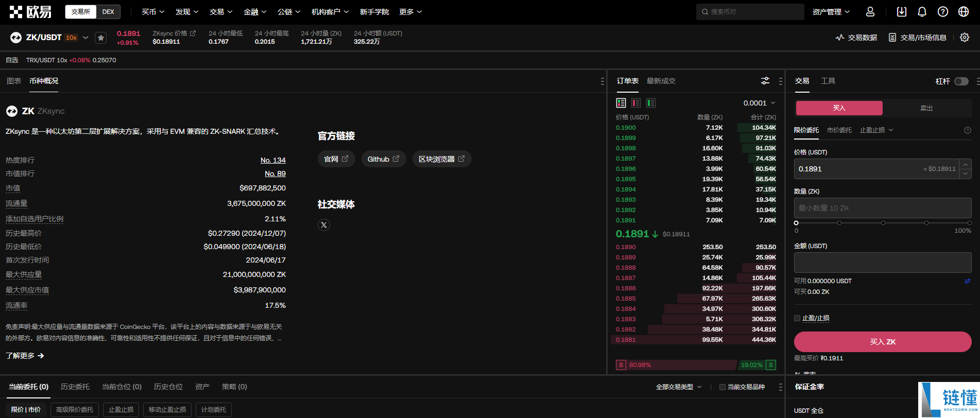The image size is (980, 418).
Task: Expand the 发现 menu
Action: point(187,12)
